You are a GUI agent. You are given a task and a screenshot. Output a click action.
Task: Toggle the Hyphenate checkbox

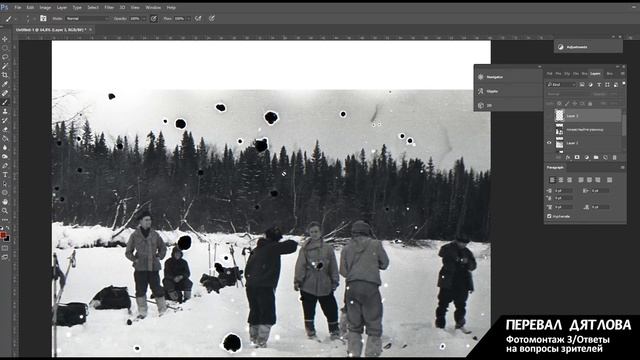[x=549, y=216]
